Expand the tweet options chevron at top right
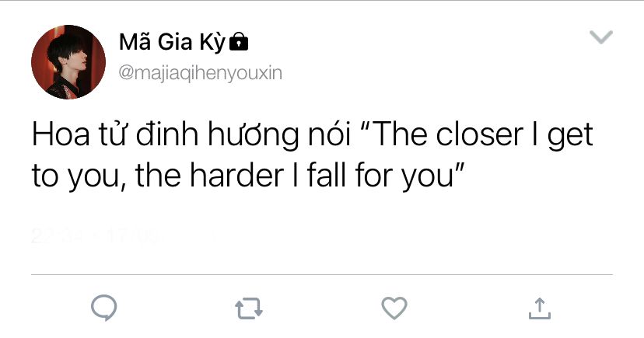Image resolution: width=644 pixels, height=338 pixels. pos(601,37)
